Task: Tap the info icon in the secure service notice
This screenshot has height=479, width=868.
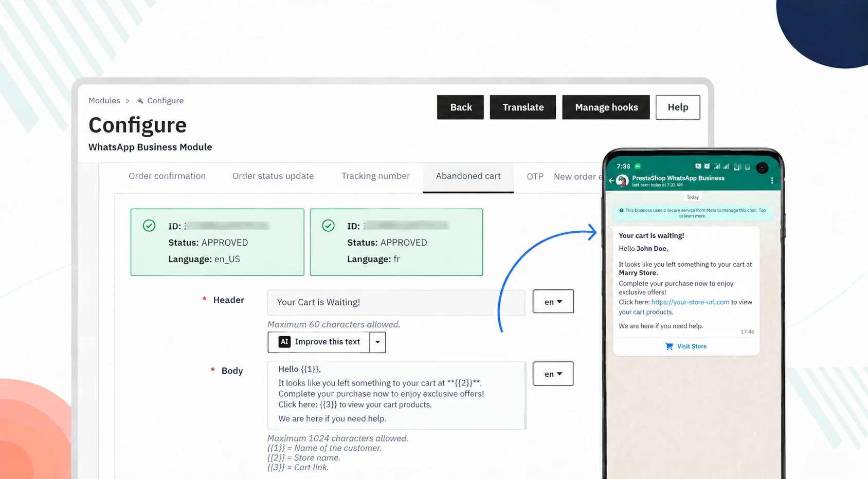Action: coord(621,210)
